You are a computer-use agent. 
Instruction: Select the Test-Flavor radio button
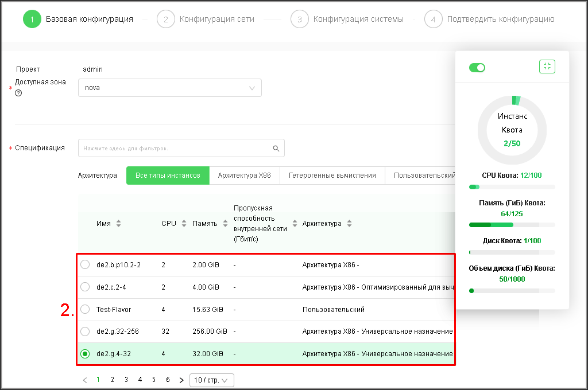[x=85, y=309]
